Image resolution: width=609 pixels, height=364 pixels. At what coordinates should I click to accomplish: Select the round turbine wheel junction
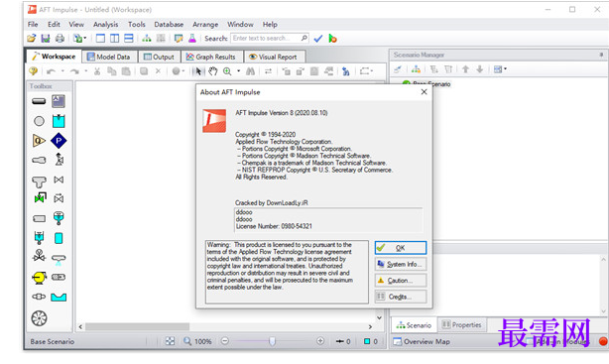pos(39,318)
